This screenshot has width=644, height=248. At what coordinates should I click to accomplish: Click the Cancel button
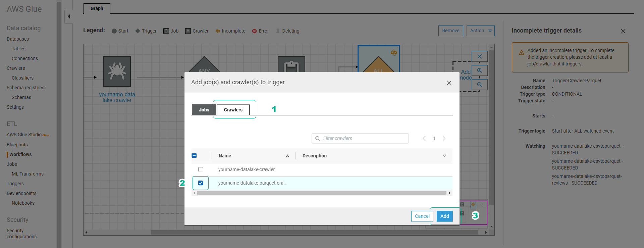pyautogui.click(x=421, y=216)
